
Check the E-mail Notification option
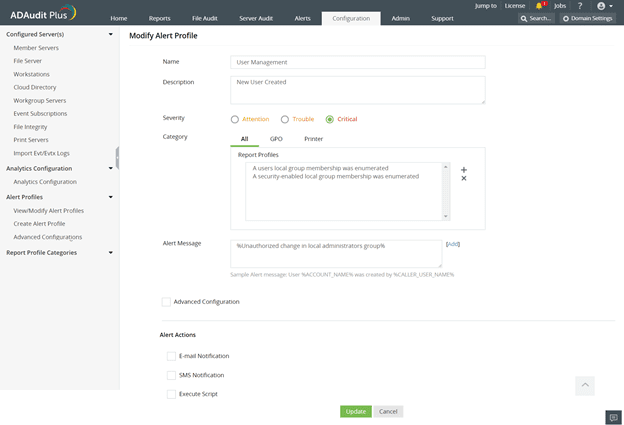coord(171,356)
